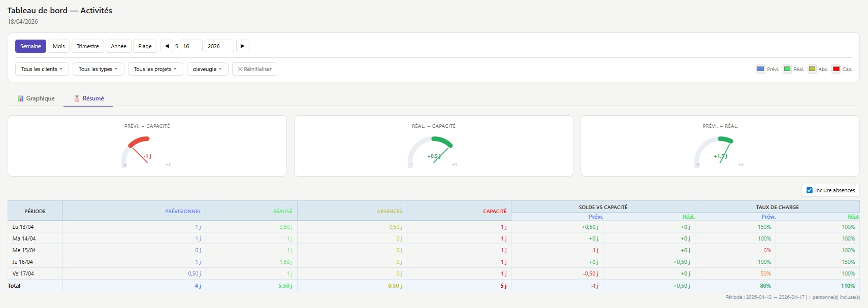
Task: Go to previous week arrow
Action: pyautogui.click(x=167, y=46)
